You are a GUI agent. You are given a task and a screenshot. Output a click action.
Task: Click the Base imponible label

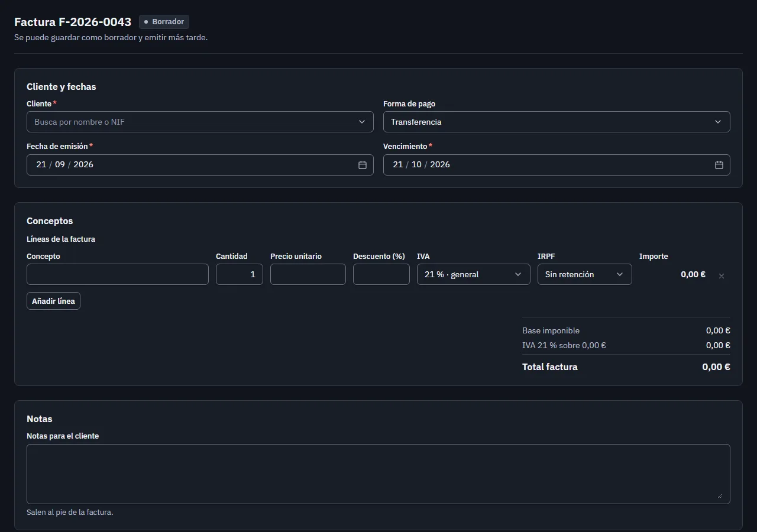click(551, 330)
